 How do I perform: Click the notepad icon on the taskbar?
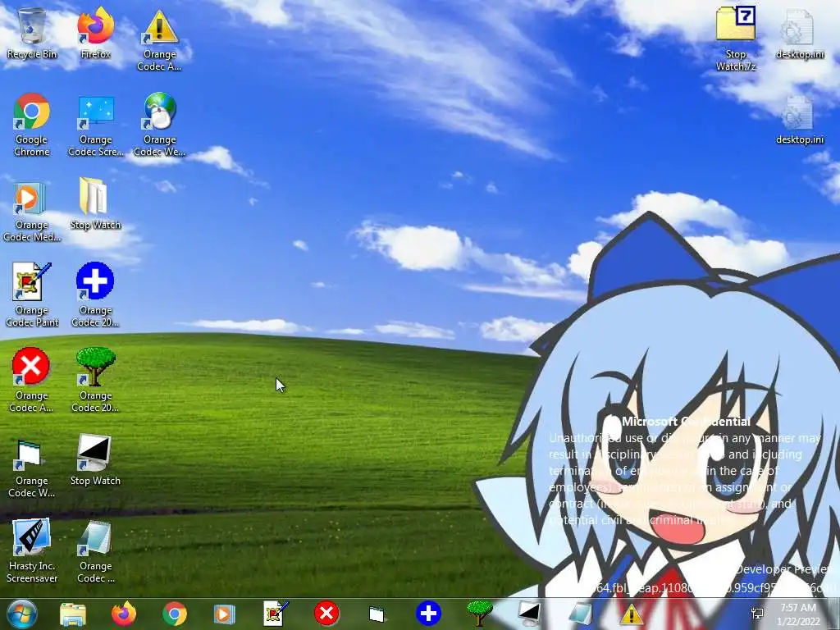click(x=580, y=614)
